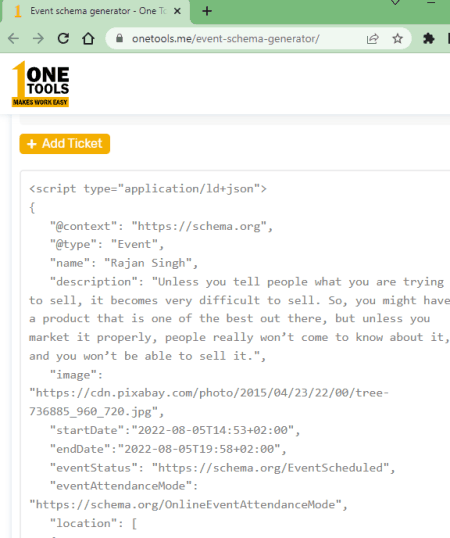Screen dimensions: 450x538
Task: Open the browser home page
Action: (88, 38)
